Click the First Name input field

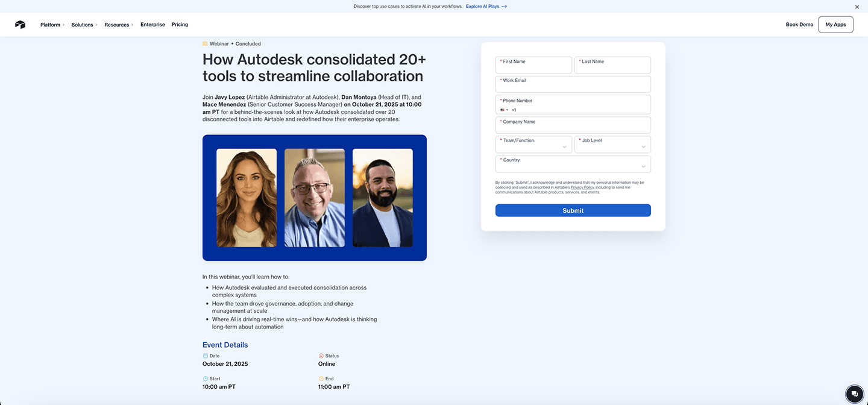(x=533, y=64)
